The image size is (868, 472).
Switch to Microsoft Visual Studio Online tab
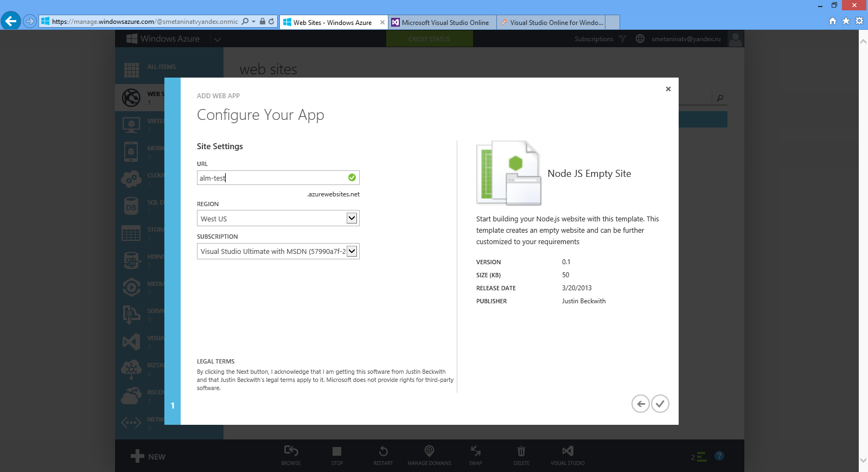coord(442,22)
